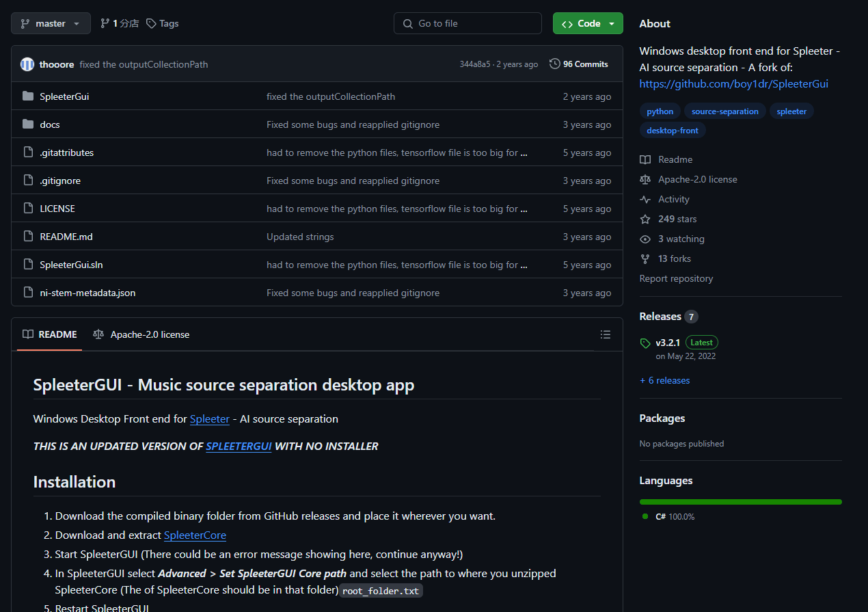Open the green Code dropdown button
The image size is (868, 612).
(x=588, y=23)
